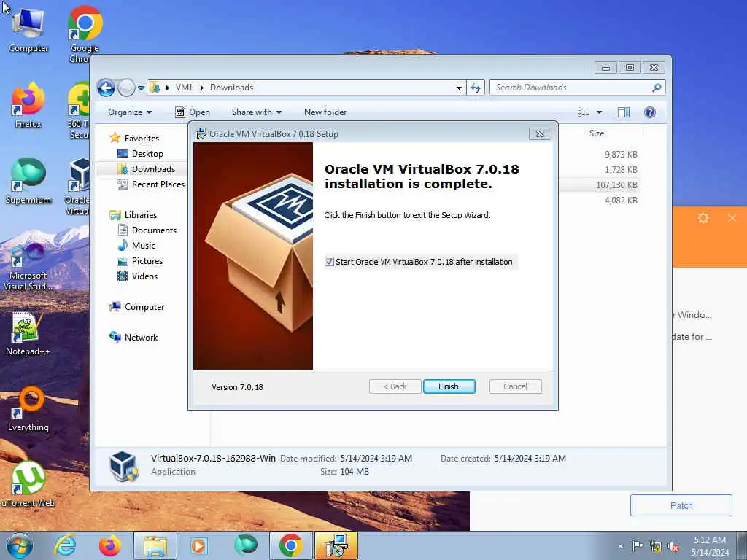
Task: Refresh the Downloads folder view
Action: pos(476,87)
